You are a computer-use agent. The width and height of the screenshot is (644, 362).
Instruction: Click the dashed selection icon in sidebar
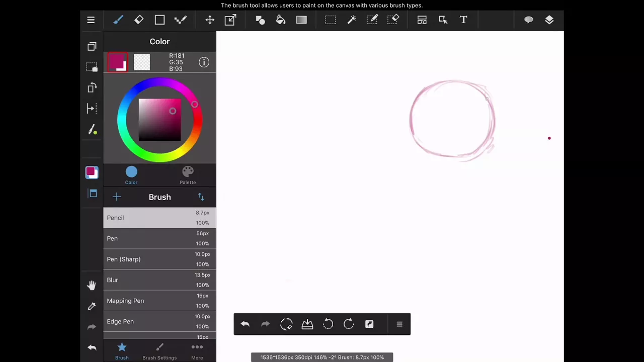[x=92, y=67]
